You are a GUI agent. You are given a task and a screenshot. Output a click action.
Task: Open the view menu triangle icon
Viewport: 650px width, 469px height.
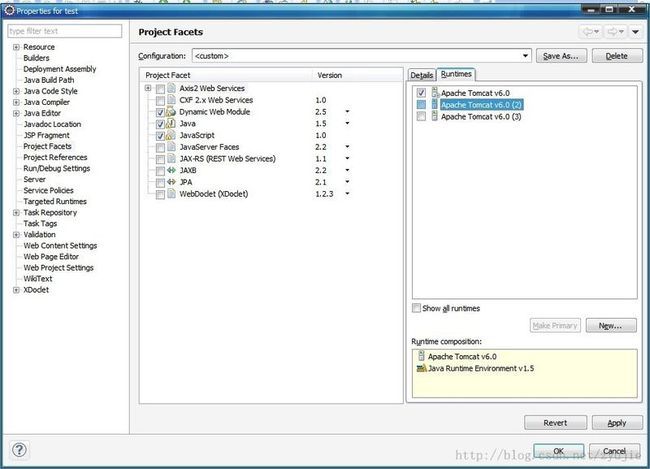635,32
